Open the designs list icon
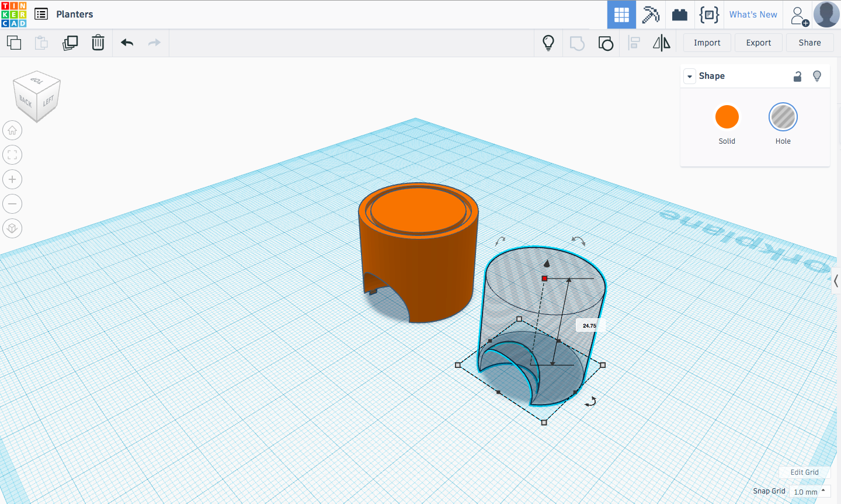 coord(41,14)
